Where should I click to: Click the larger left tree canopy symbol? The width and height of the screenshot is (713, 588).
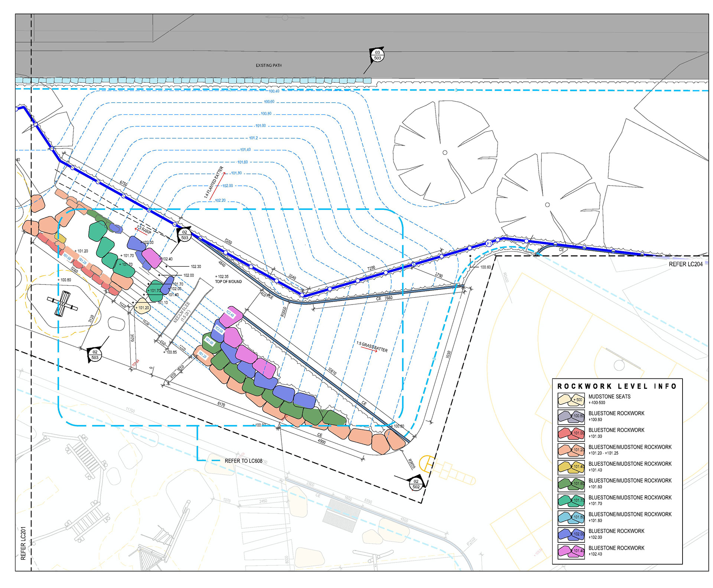pos(445,152)
